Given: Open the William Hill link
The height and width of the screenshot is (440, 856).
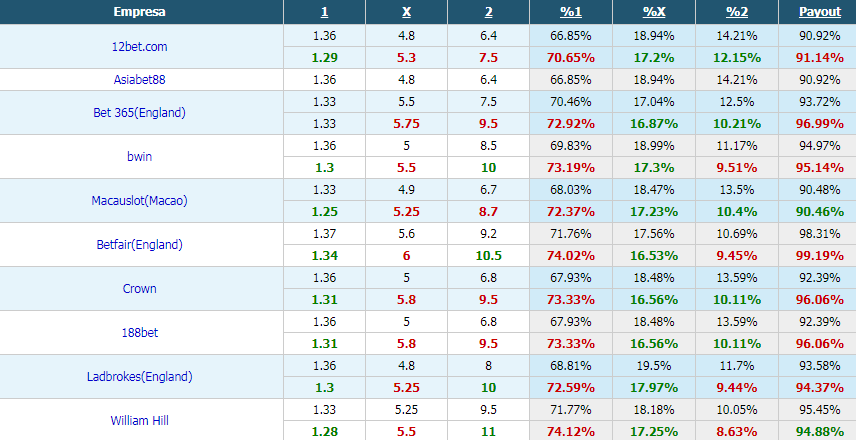Looking at the screenshot, I should [139, 421].
